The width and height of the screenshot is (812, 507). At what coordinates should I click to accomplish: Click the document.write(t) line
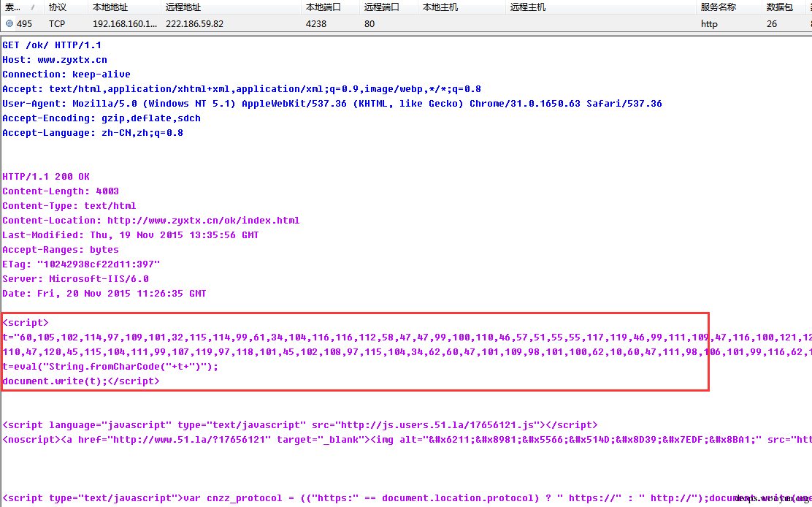(81, 381)
